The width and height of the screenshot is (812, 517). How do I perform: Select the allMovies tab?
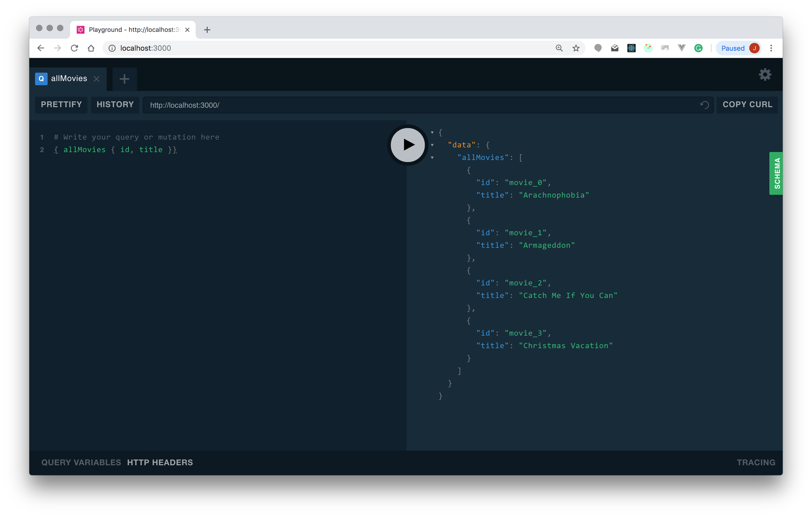(x=69, y=78)
